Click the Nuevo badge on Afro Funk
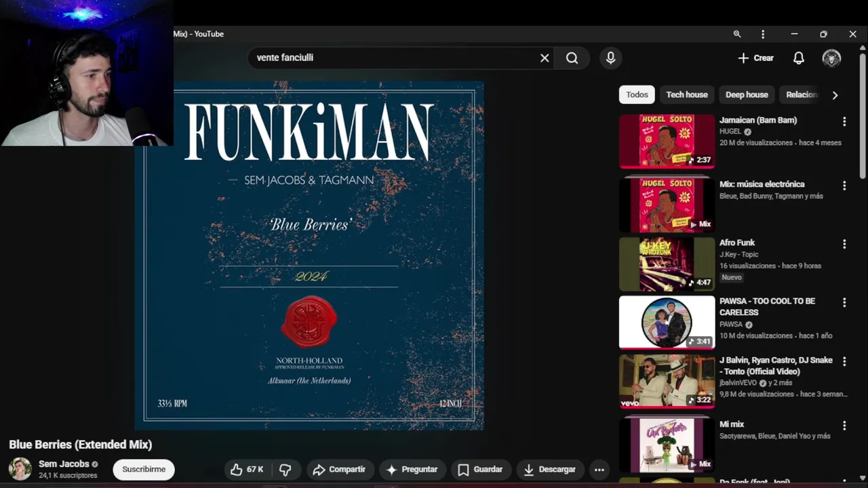 (732, 277)
